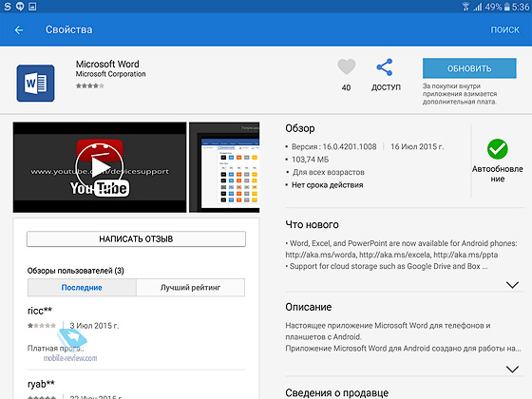
Task: Tap НАПИСАТЬ ОТЗЫВ button
Action: pos(136,238)
